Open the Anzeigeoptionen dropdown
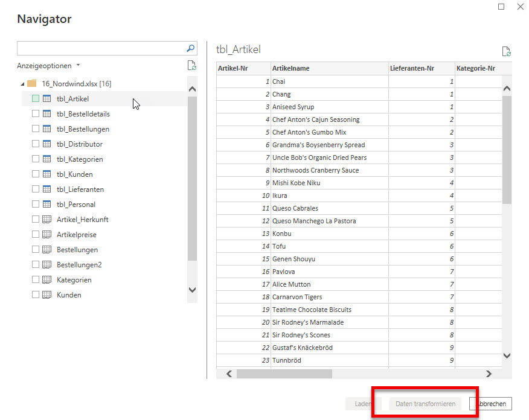The height and width of the screenshot is (420, 529). click(x=48, y=66)
